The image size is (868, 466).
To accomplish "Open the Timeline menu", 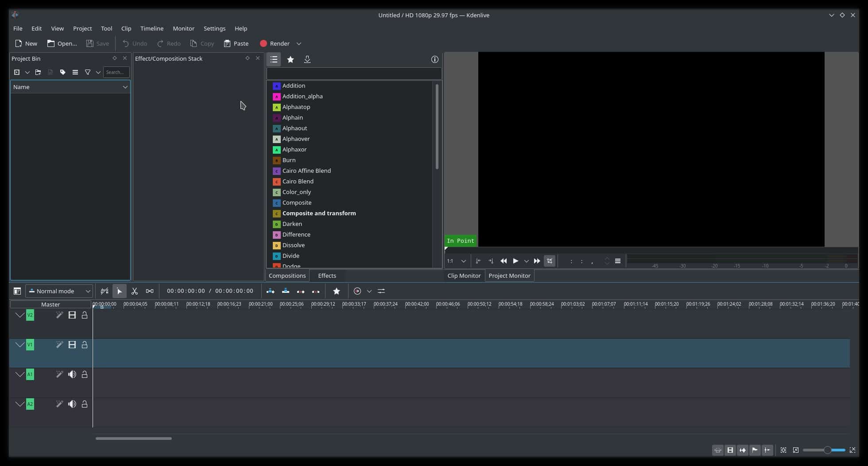I will click(x=152, y=28).
